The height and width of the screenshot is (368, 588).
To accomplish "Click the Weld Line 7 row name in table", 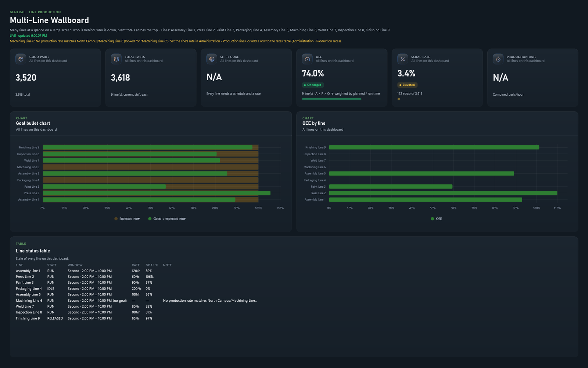I will (x=25, y=307).
